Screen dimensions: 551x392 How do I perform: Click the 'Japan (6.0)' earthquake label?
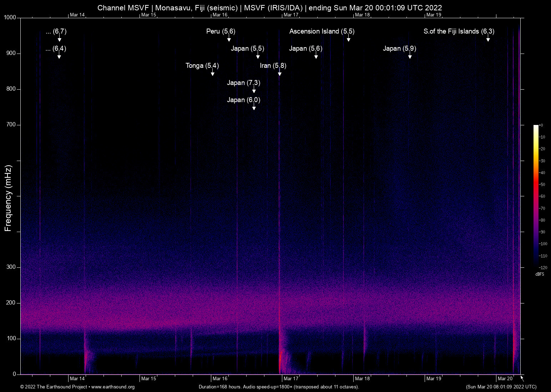tap(244, 100)
